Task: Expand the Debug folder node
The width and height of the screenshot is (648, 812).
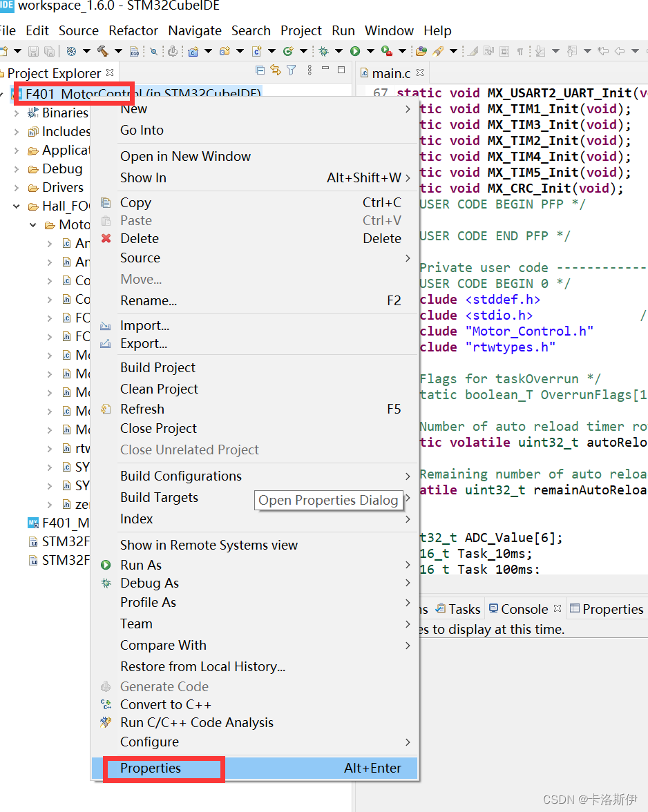Action: tap(17, 168)
